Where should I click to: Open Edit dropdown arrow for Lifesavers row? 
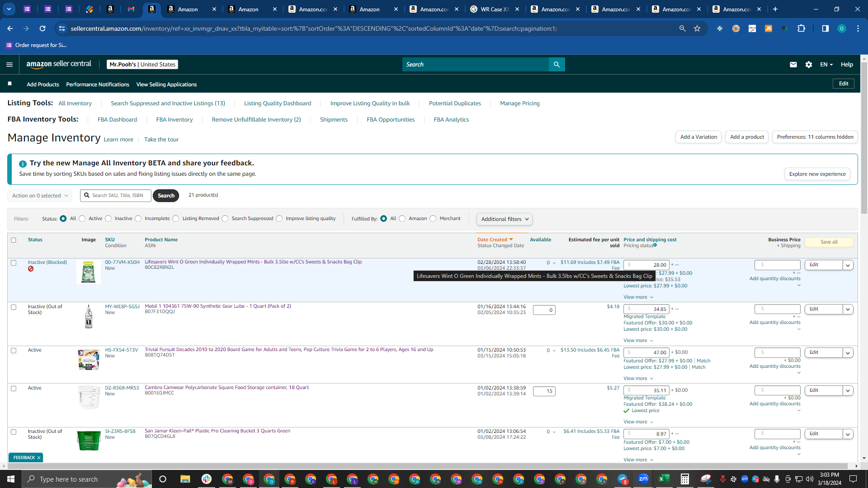(x=848, y=265)
